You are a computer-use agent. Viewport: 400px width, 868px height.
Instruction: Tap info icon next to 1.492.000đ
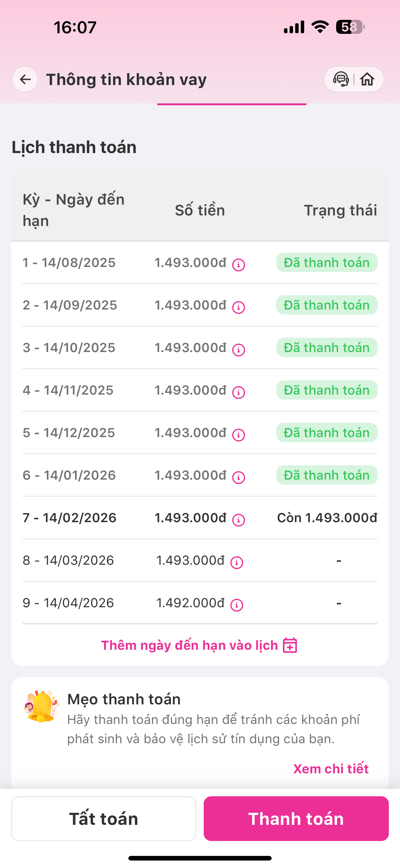point(237,604)
